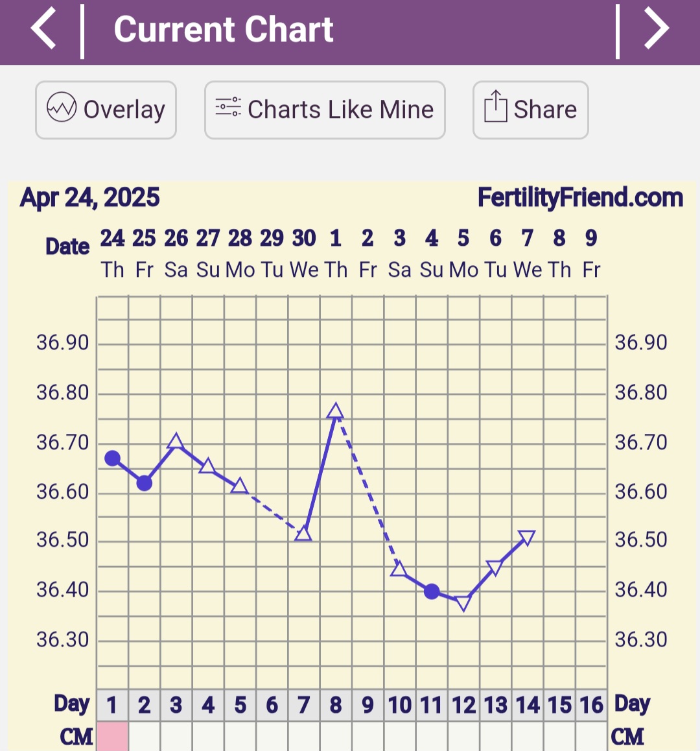This screenshot has width=700, height=751.
Task: Click the Apr 24, 2025 chart date
Action: pyautogui.click(x=90, y=197)
